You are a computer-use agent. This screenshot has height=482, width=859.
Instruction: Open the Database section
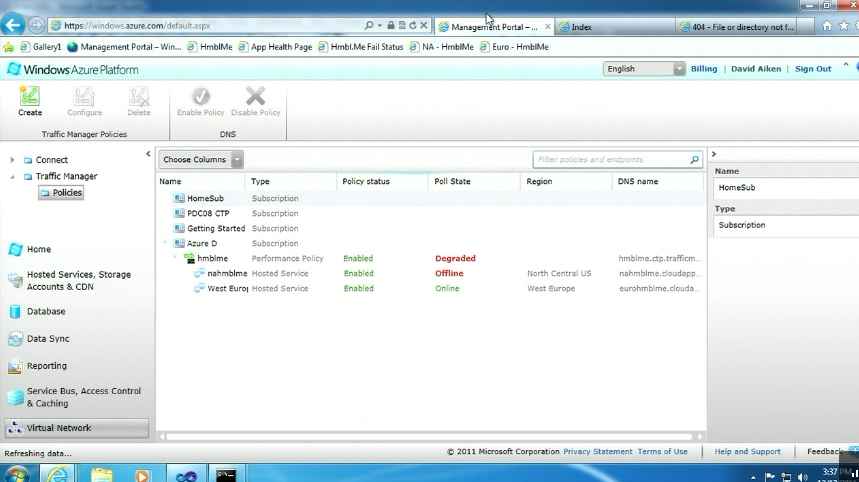point(46,311)
